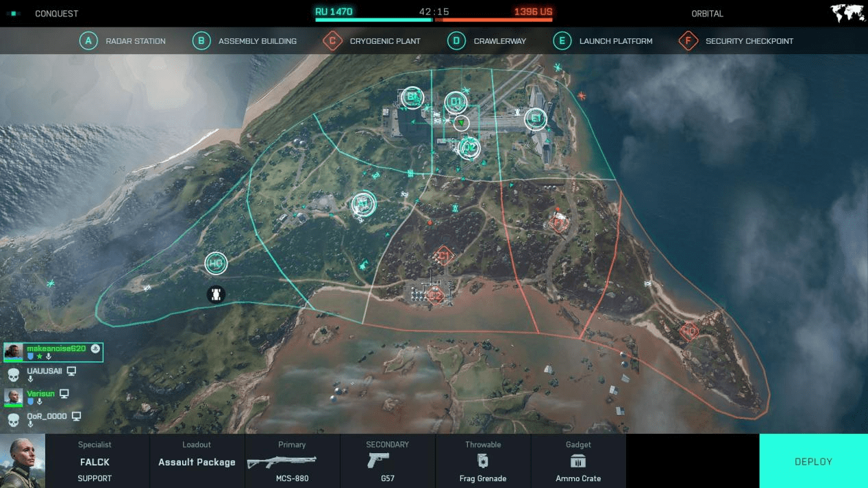Open Falck specialist portrait
Viewport: 868px width, 488px height.
[x=23, y=461]
